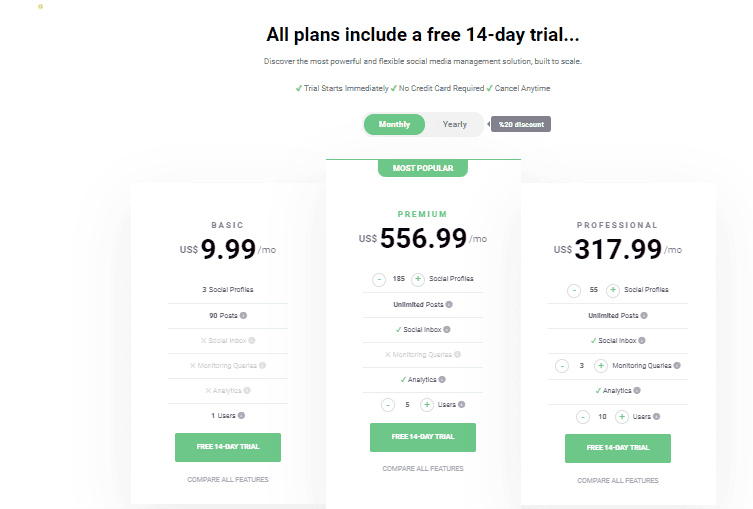
Task: Increase Premium plan social profiles count
Action: pyautogui.click(x=418, y=279)
